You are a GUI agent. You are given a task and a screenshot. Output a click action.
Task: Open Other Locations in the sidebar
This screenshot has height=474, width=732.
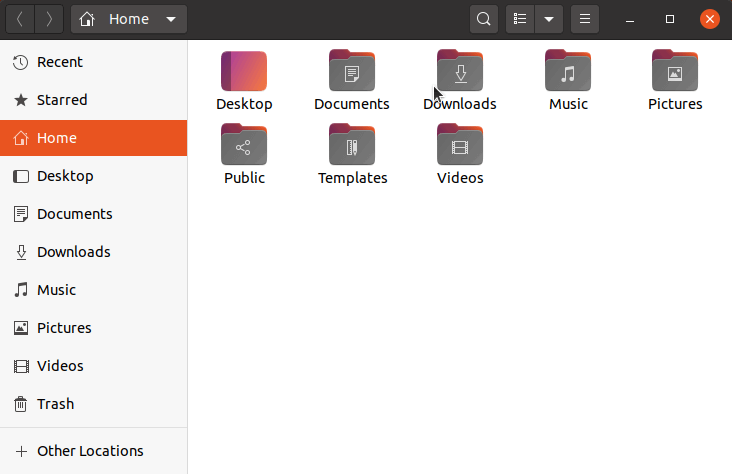[93, 451]
